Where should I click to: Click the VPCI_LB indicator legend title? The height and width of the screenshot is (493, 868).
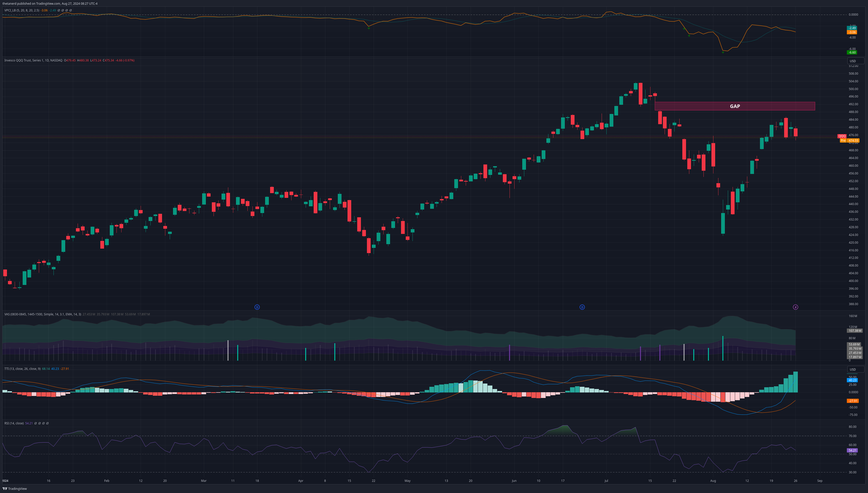tap(22, 10)
